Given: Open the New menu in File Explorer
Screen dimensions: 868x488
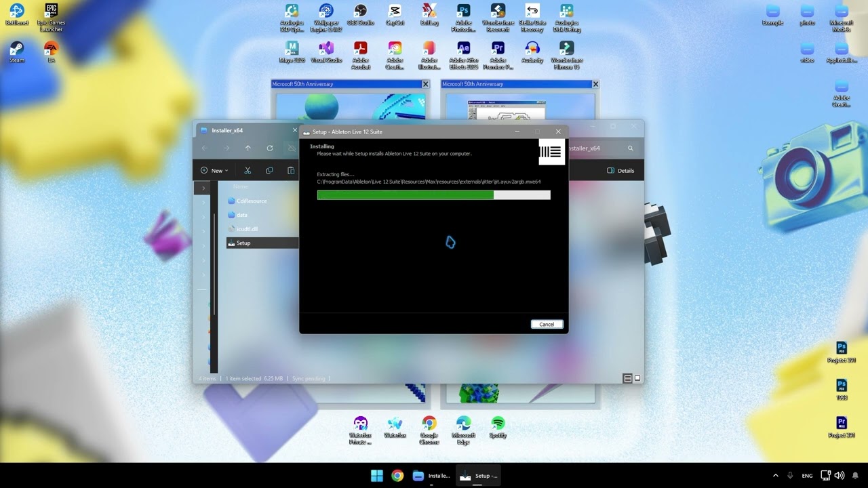Looking at the screenshot, I should click(214, 170).
